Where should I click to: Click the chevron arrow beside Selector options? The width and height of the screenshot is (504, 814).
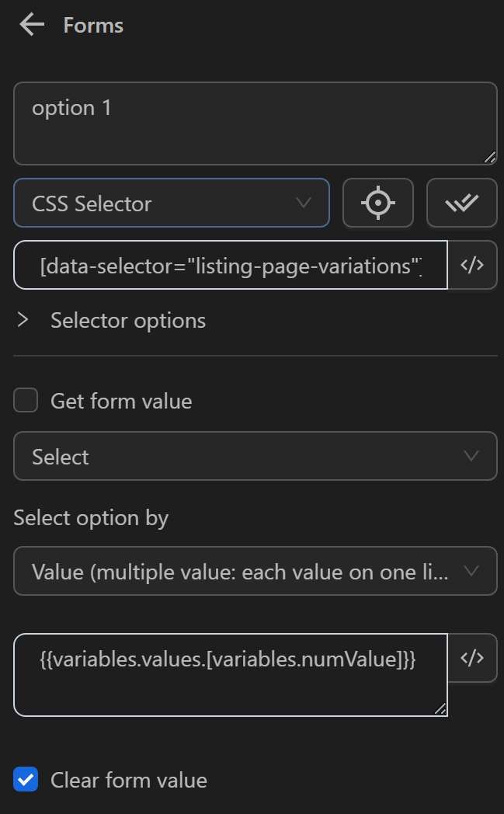point(23,320)
